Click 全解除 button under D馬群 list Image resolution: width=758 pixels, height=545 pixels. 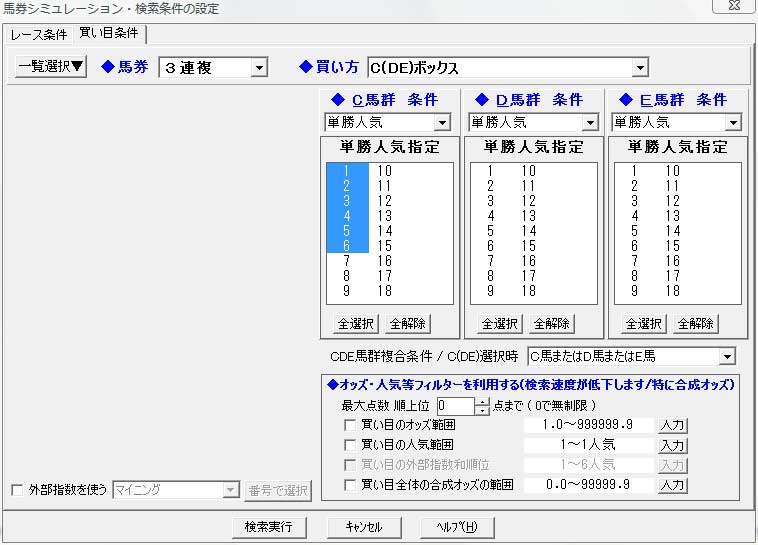pos(552,324)
